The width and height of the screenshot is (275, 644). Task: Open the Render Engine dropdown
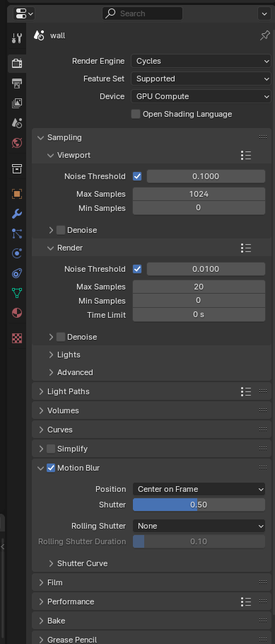click(x=201, y=61)
